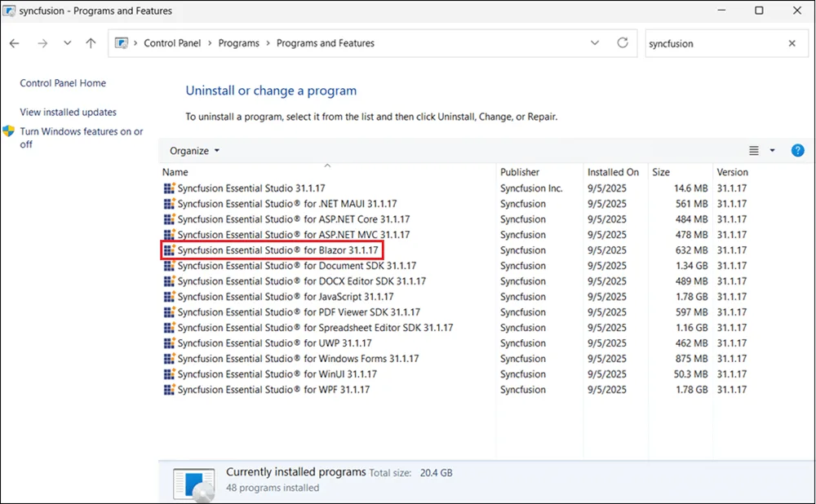Open Control Panel Home link
Screen dimensions: 816x504
click(63, 83)
